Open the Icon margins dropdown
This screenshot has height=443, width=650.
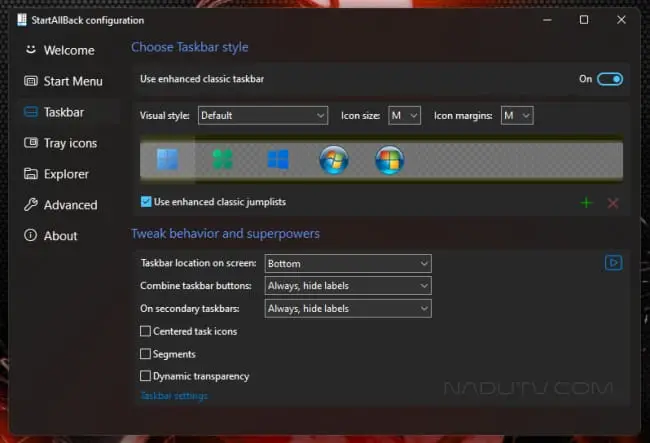[x=517, y=115]
